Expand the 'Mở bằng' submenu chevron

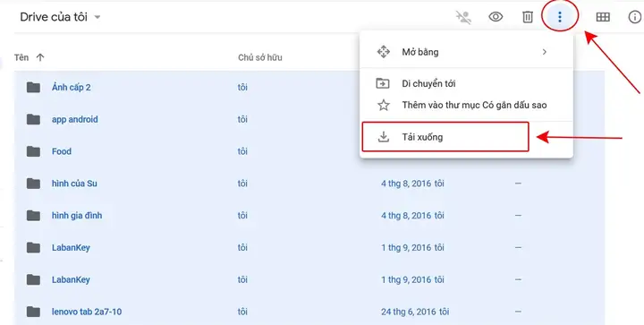[545, 52]
